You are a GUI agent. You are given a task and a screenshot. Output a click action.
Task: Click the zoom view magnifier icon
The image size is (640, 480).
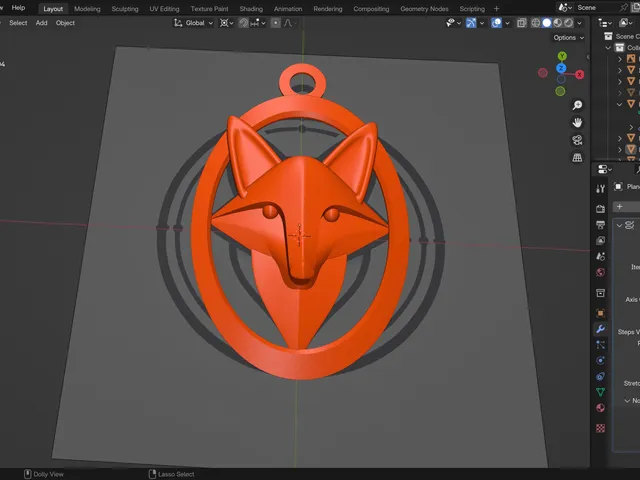(577, 105)
